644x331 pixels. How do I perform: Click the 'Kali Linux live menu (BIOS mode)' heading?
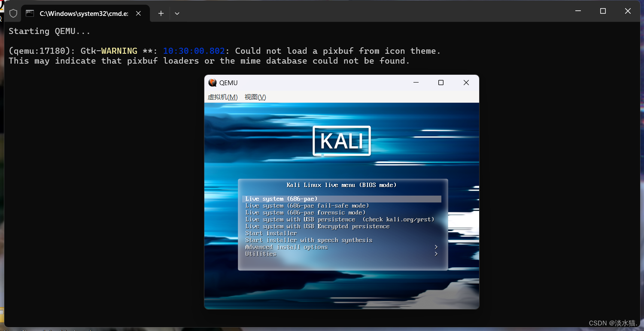coord(342,185)
